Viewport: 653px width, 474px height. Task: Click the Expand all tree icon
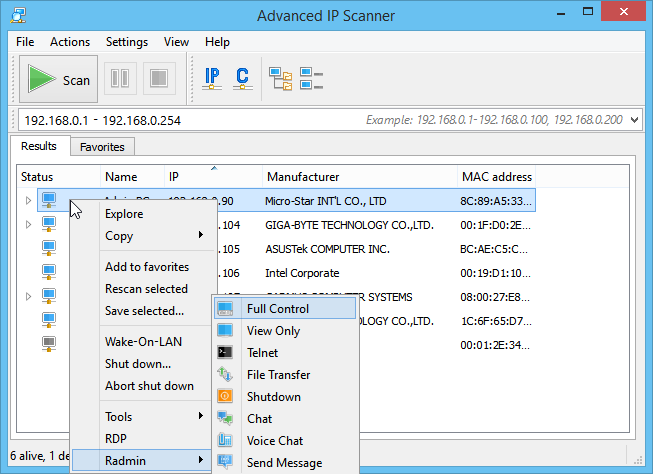point(280,79)
